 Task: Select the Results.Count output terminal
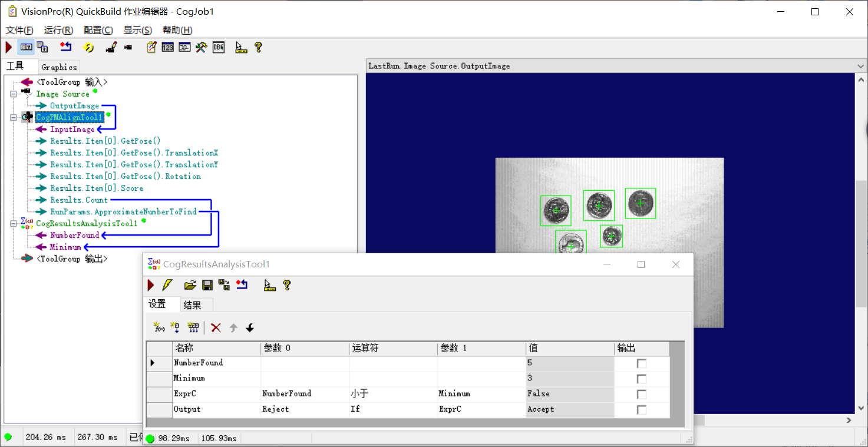79,200
